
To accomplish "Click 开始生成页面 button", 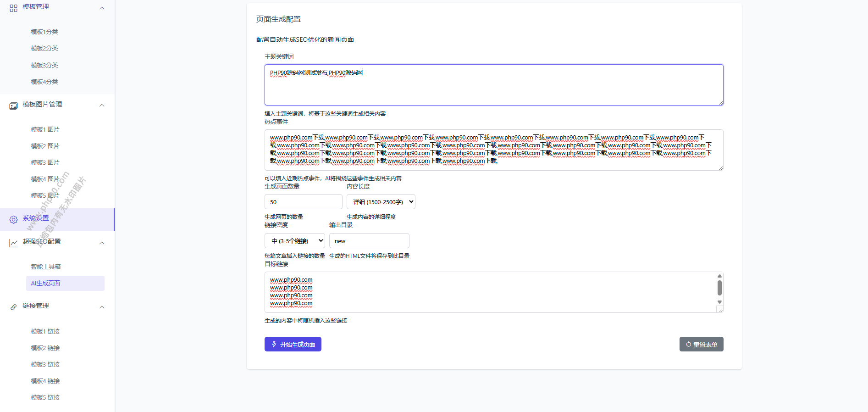I will (x=293, y=344).
